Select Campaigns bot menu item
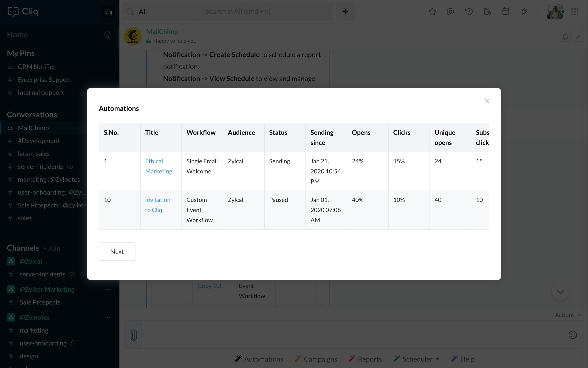The width and height of the screenshot is (588, 368). (x=316, y=359)
